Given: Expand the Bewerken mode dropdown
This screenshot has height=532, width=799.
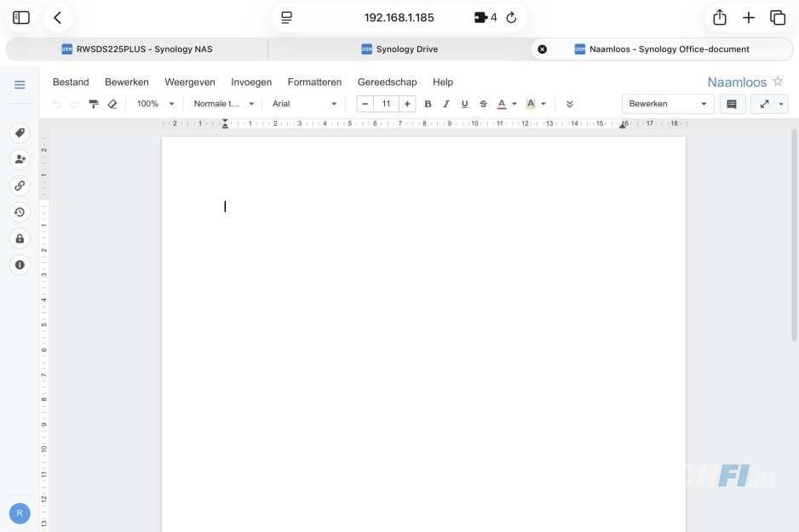Looking at the screenshot, I should [668, 104].
